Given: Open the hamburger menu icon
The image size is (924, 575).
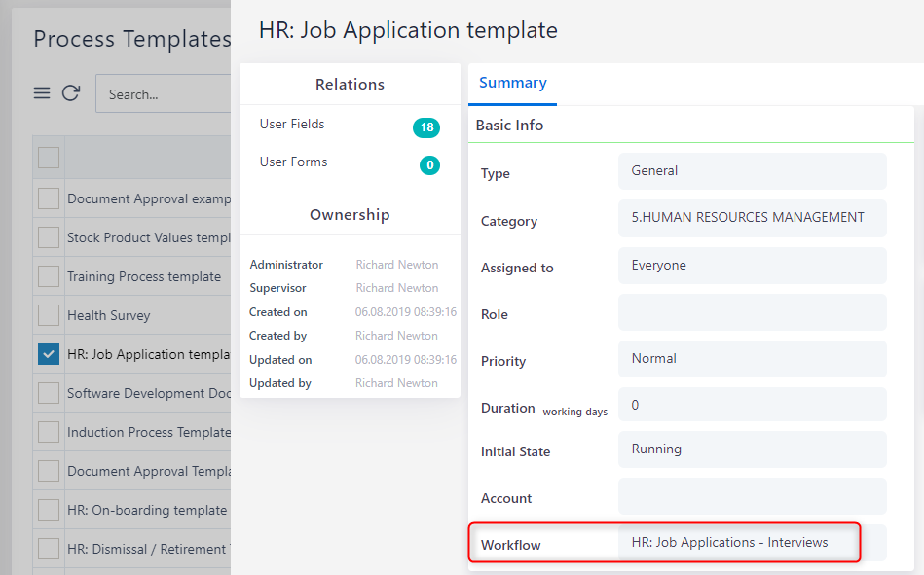Looking at the screenshot, I should 42,93.
